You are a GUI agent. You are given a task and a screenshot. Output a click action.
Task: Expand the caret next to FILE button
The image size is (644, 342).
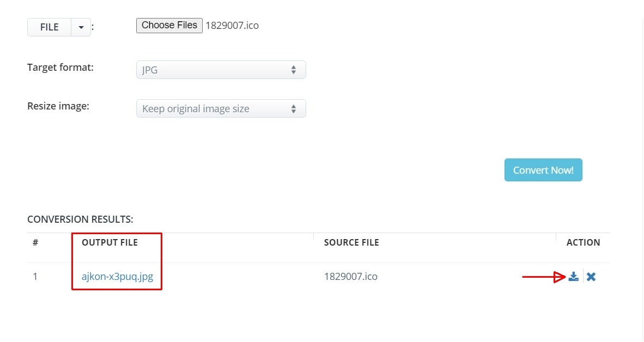[x=81, y=27]
